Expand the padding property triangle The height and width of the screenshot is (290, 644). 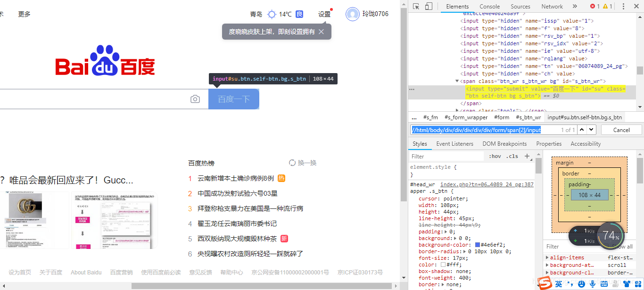pos(446,232)
